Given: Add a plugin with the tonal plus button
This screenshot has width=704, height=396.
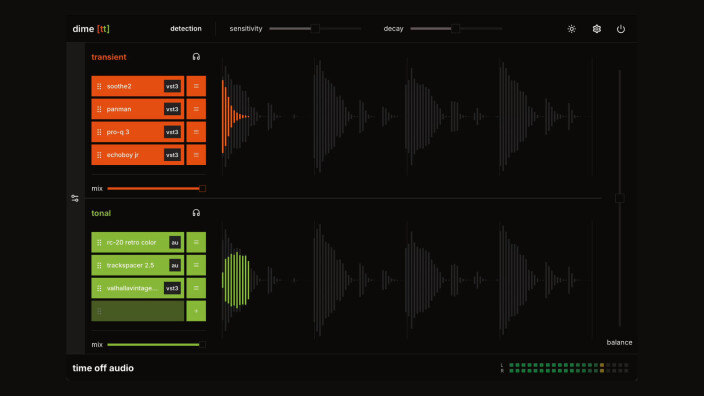Looking at the screenshot, I should 196,311.
